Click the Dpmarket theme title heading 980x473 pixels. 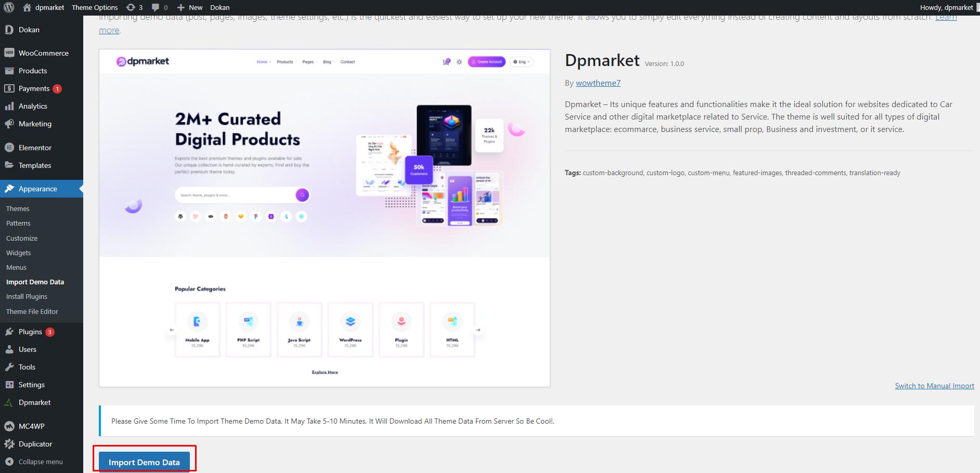pyautogui.click(x=602, y=60)
